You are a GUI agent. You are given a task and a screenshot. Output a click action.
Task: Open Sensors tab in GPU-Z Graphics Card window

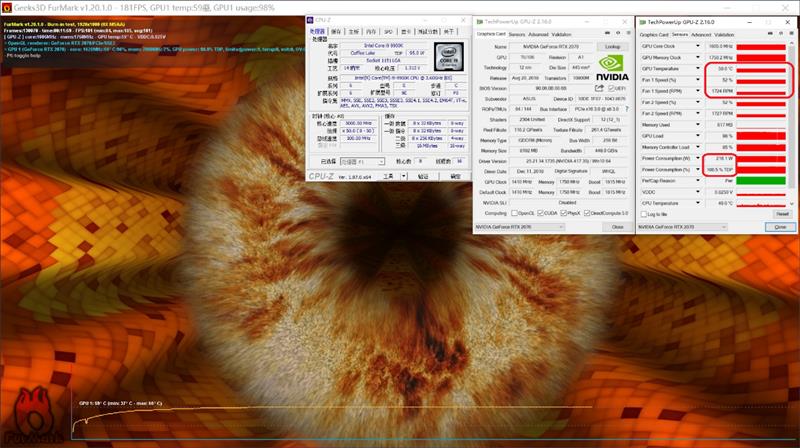pyautogui.click(x=517, y=34)
